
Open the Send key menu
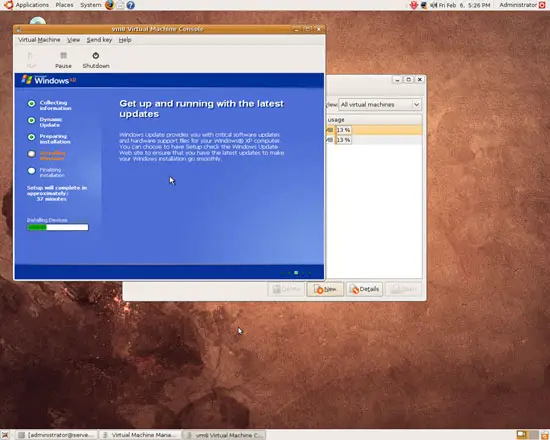(x=99, y=40)
